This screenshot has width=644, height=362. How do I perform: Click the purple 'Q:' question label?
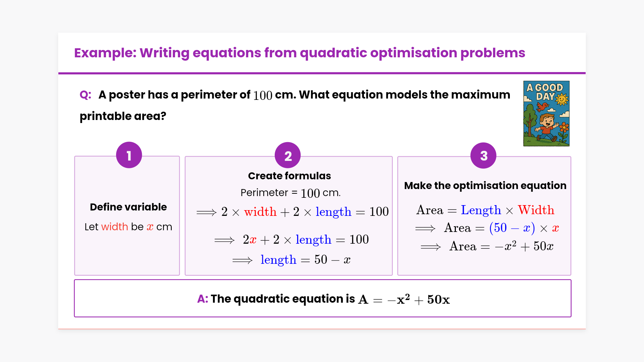click(x=86, y=95)
